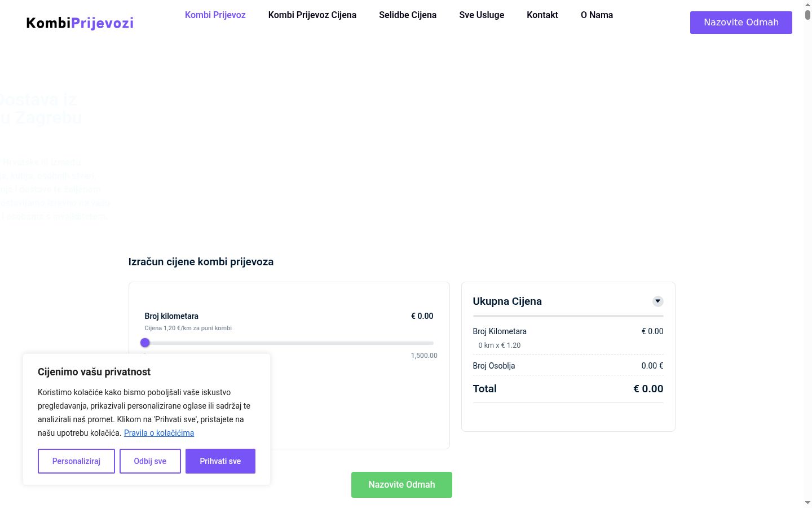Click the Broj kilometara slider handle
Image resolution: width=812 pixels, height=508 pixels.
coord(145,343)
